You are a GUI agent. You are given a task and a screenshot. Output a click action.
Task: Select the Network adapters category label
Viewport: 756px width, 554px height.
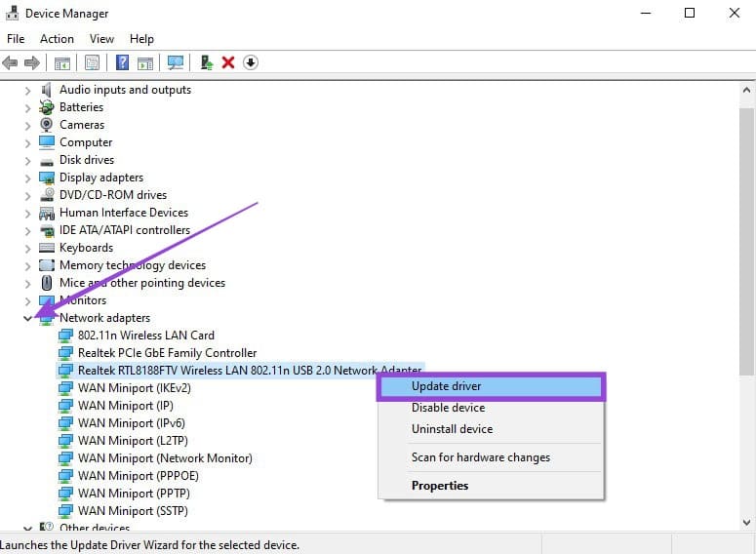[x=104, y=318]
